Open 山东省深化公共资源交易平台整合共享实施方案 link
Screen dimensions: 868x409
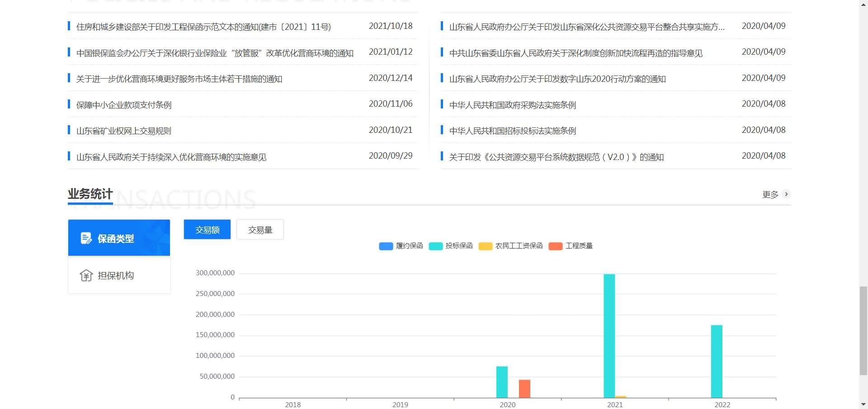587,27
